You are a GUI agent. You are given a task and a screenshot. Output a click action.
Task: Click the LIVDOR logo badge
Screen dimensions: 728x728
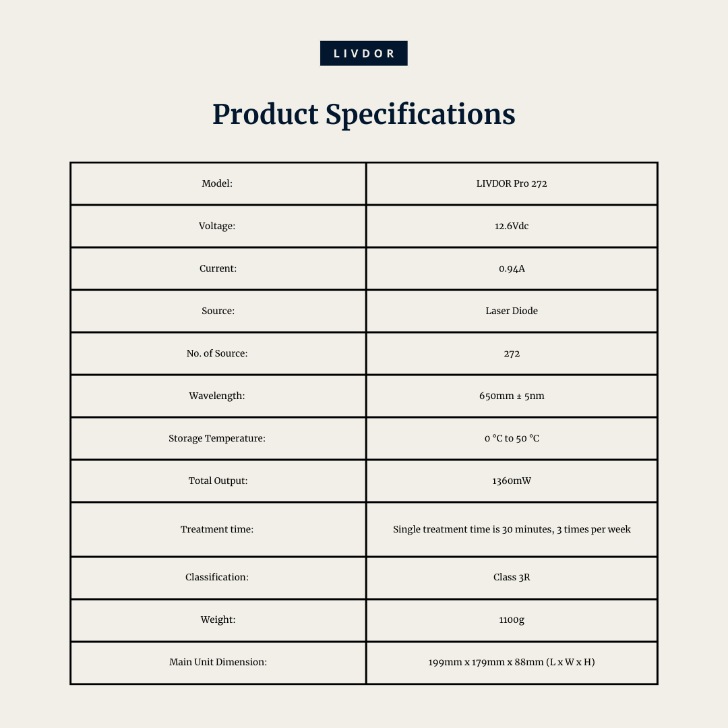point(363,53)
